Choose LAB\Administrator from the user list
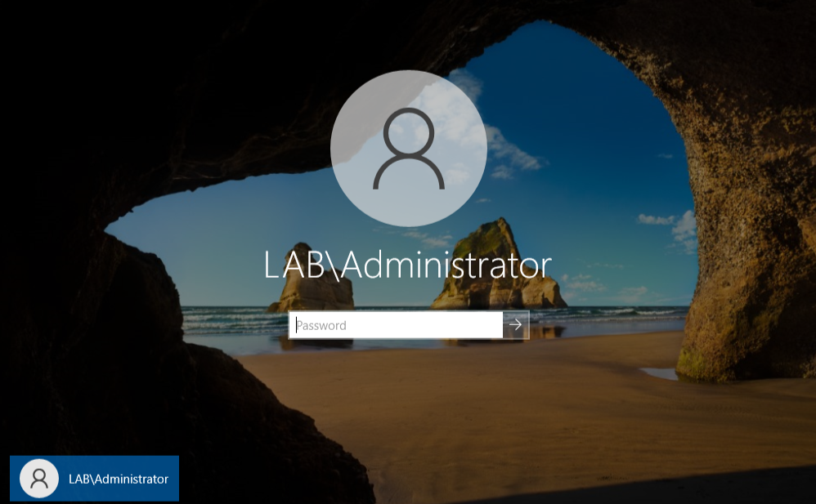816x504 pixels. coord(94,479)
